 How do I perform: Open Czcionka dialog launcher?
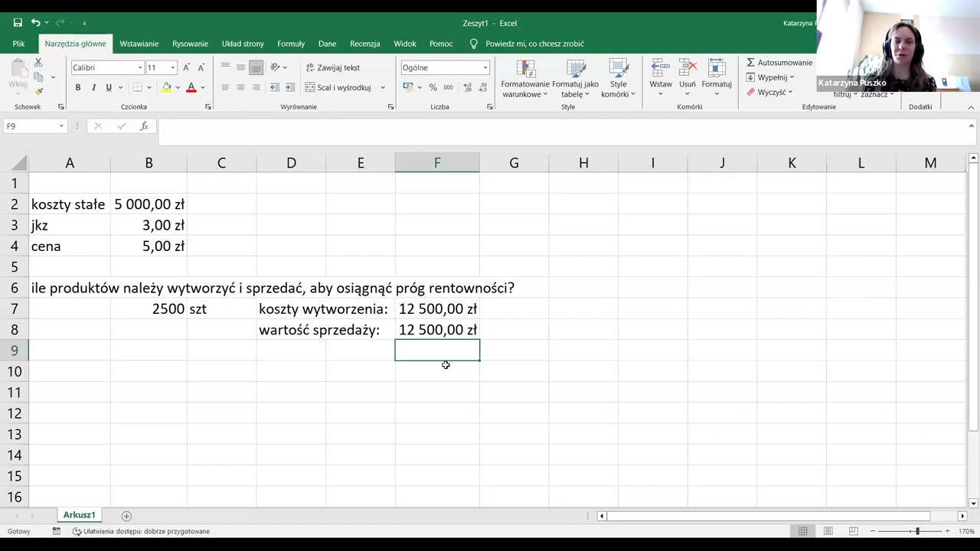[x=208, y=107]
